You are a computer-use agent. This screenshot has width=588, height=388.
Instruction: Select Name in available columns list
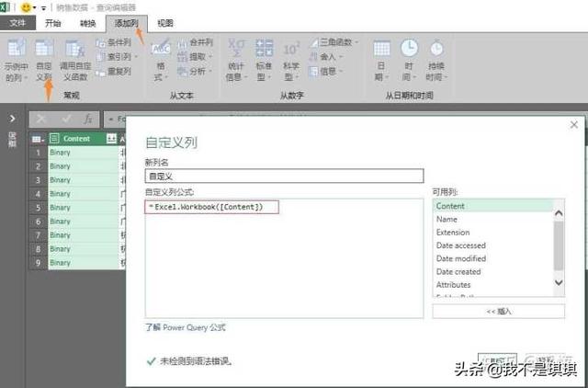click(492, 219)
